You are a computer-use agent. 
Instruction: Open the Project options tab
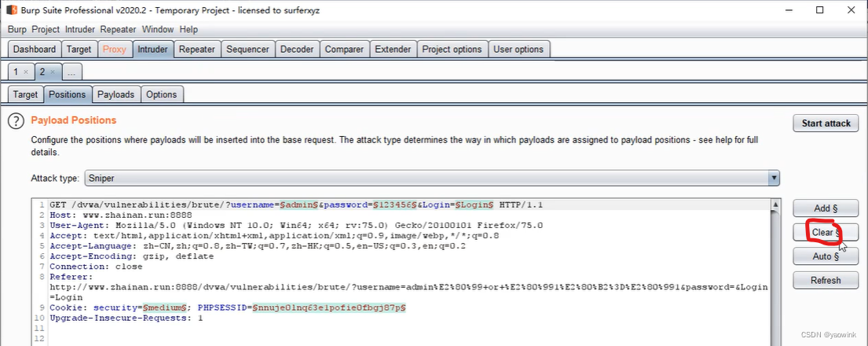coord(452,49)
